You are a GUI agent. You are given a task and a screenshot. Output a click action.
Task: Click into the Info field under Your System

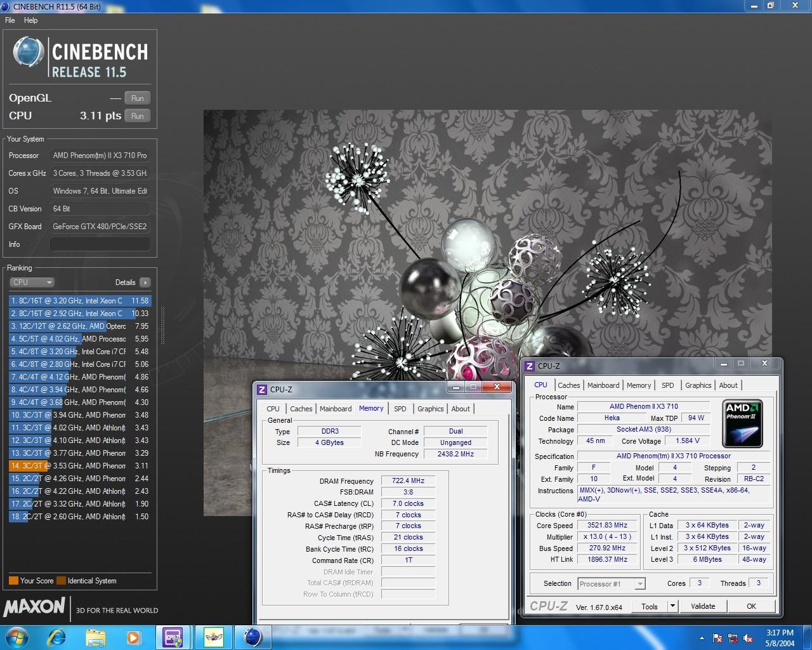(x=100, y=244)
